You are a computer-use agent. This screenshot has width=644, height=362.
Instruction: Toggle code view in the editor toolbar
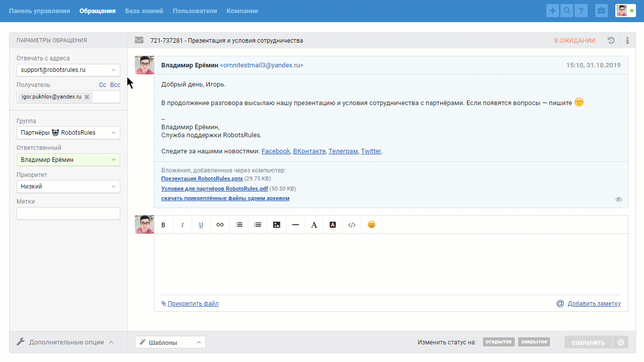tap(352, 225)
